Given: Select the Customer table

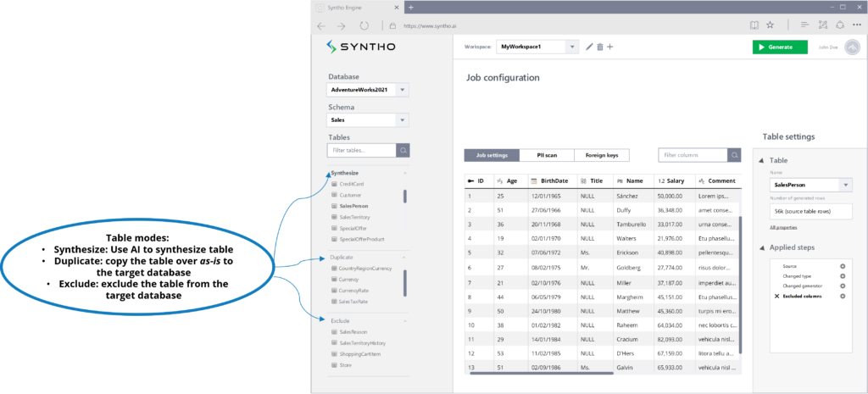Looking at the screenshot, I should tap(350, 195).
